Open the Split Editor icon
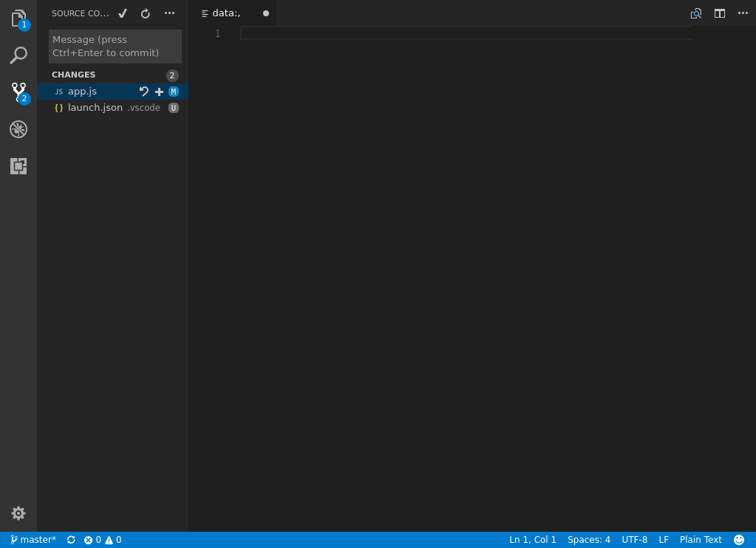 [719, 13]
